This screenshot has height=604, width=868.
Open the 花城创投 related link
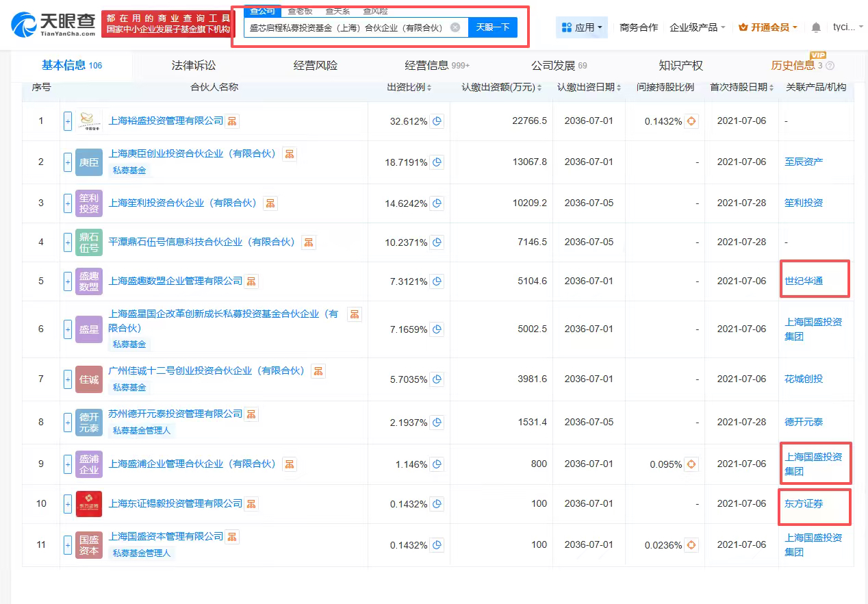click(804, 379)
